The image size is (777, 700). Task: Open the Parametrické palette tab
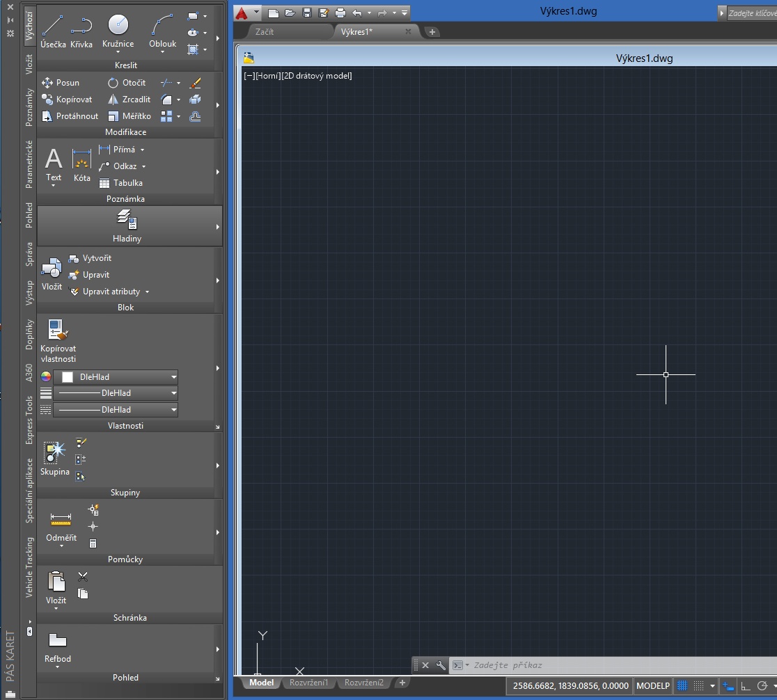click(29, 164)
